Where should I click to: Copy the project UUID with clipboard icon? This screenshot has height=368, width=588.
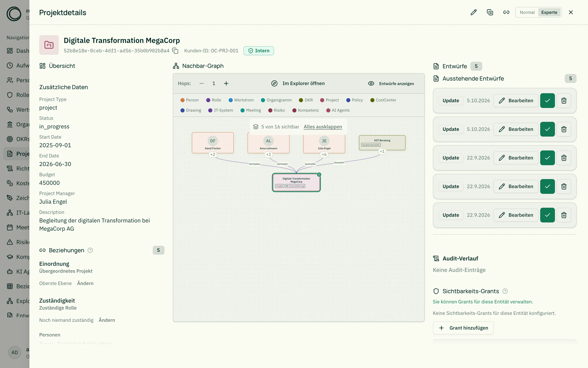(x=175, y=51)
